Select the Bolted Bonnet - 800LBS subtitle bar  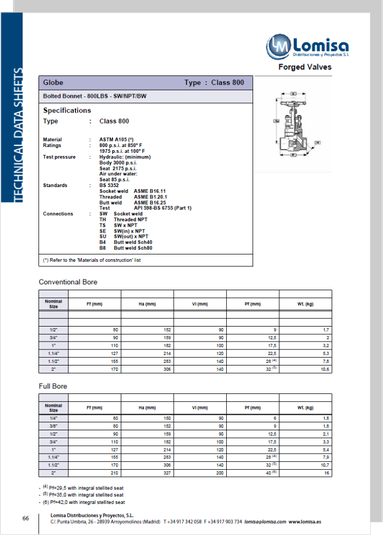146,96
